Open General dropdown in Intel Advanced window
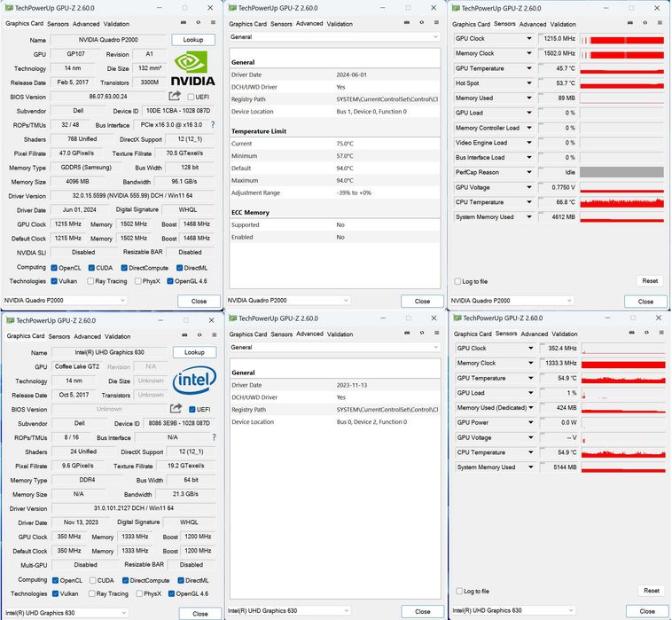Screen dimensions: 672x620 point(335,348)
